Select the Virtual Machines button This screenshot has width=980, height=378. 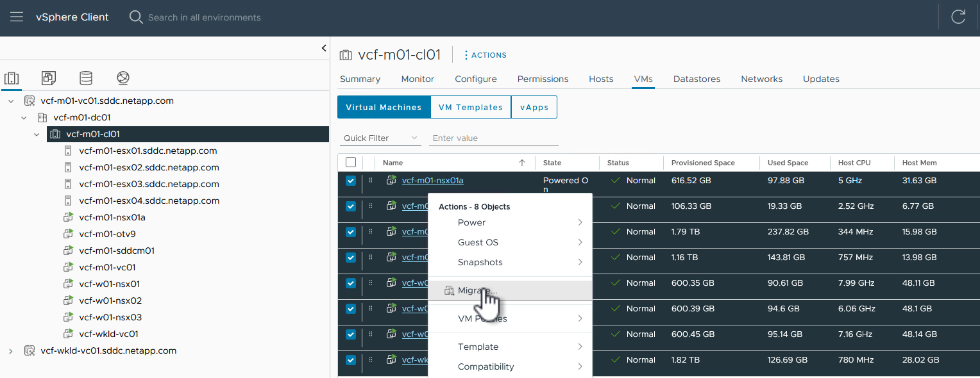pyautogui.click(x=384, y=108)
